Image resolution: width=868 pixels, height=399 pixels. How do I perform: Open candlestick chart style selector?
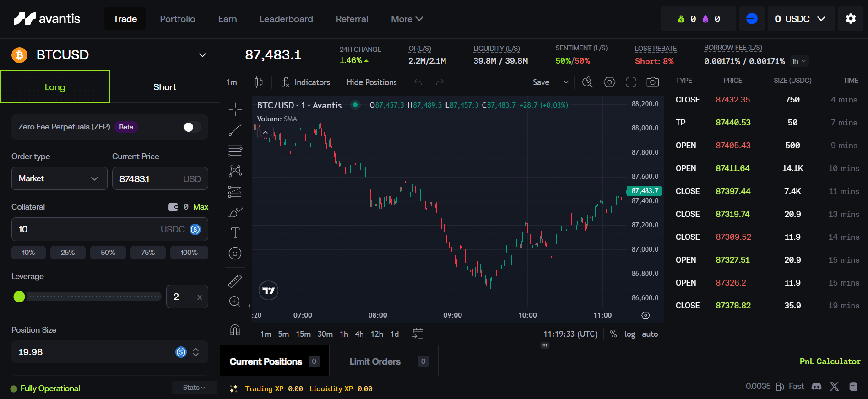point(259,82)
